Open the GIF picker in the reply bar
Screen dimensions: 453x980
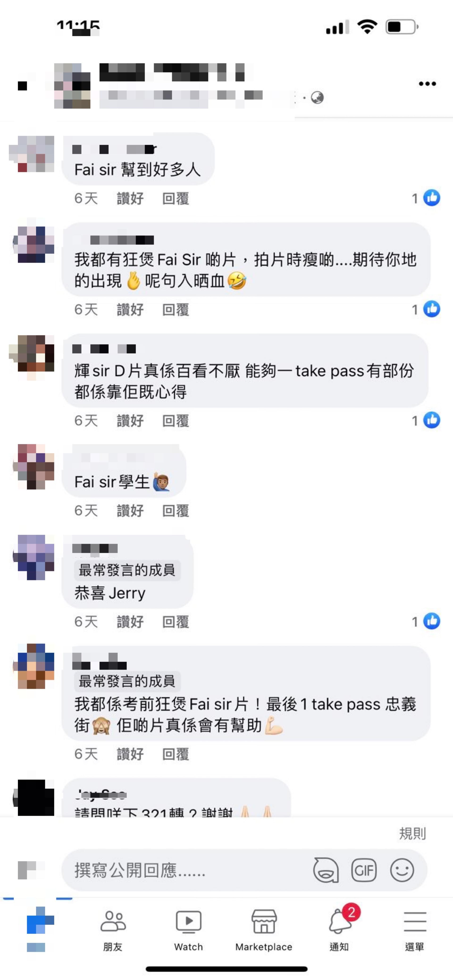(x=364, y=870)
